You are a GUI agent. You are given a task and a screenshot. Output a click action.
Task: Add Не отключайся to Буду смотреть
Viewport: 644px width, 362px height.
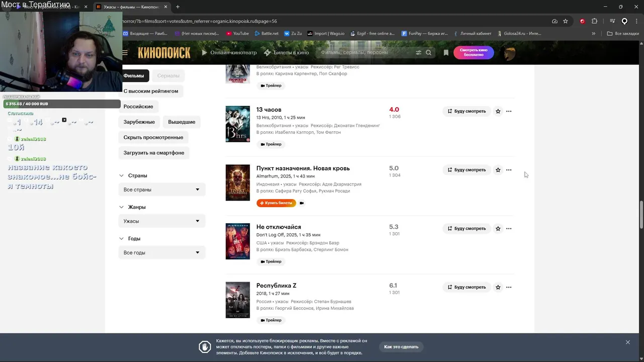click(x=466, y=229)
